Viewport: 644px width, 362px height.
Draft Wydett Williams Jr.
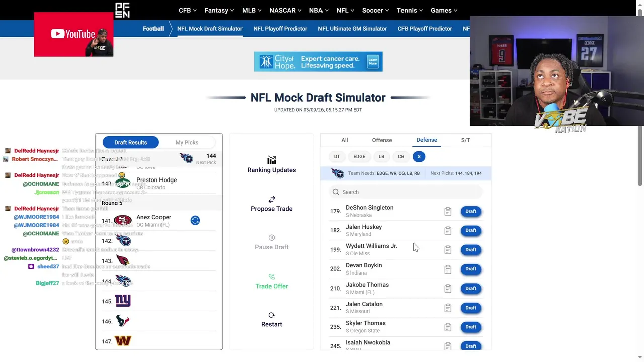coord(471,249)
